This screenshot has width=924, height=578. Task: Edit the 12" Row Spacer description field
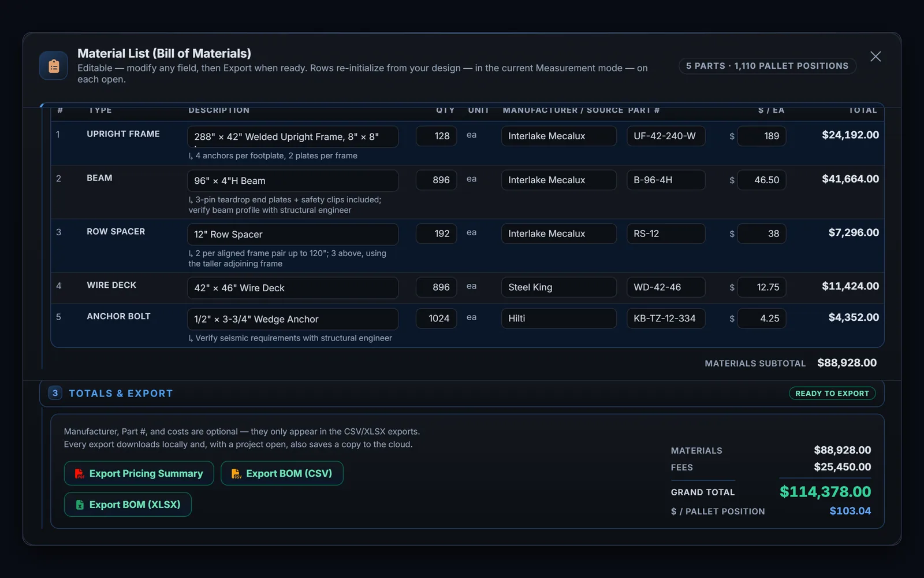[x=293, y=234]
